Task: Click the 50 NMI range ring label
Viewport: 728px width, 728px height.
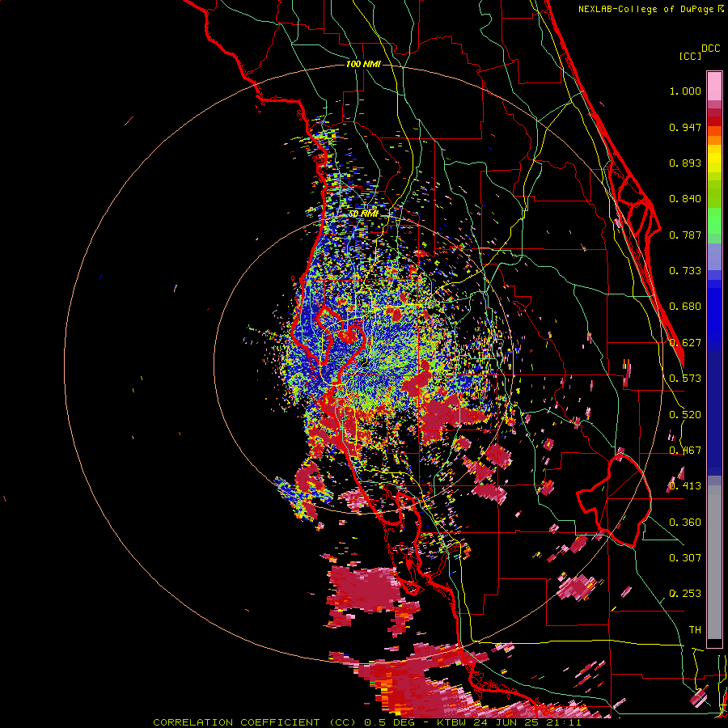Action: pyautogui.click(x=363, y=214)
